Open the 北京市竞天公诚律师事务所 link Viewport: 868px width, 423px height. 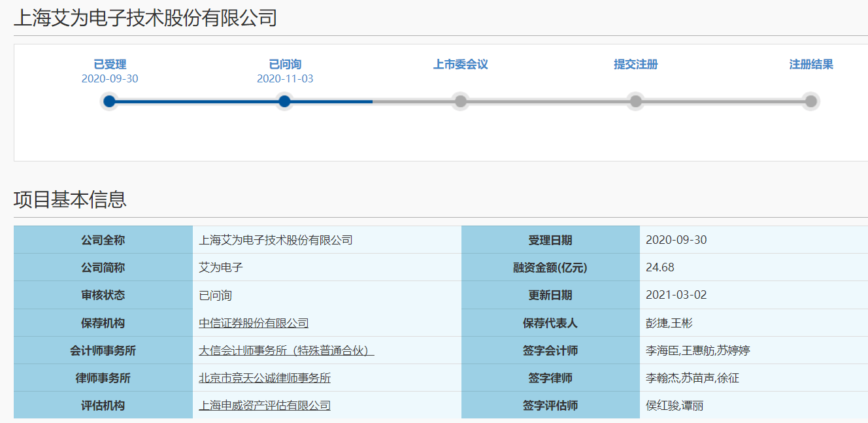pyautogui.click(x=265, y=378)
